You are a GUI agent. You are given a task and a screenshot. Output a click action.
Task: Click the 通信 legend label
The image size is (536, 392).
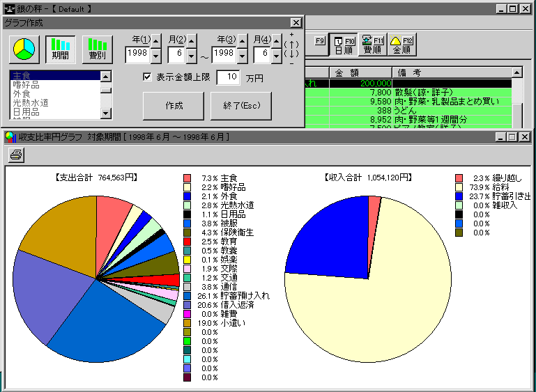(x=229, y=287)
